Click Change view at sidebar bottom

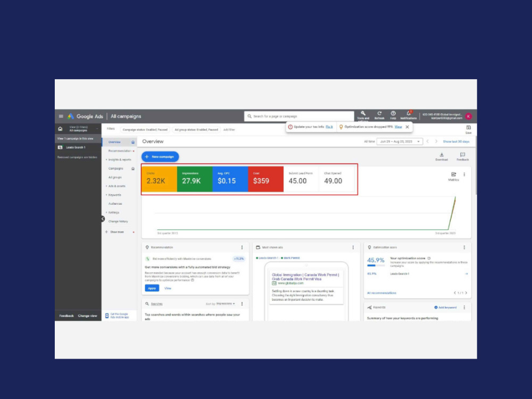[x=88, y=316]
